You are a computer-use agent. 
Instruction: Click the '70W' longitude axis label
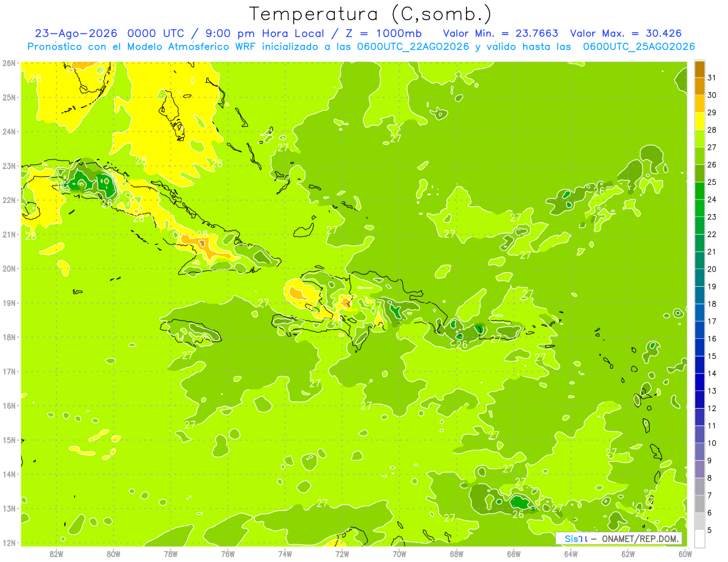[x=399, y=553]
